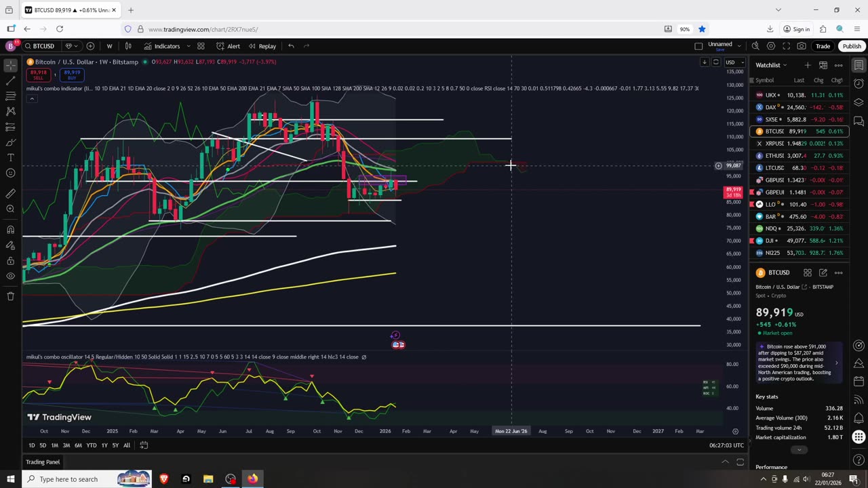
Task: Click the Sign in button in Firefox
Action: tap(797, 29)
